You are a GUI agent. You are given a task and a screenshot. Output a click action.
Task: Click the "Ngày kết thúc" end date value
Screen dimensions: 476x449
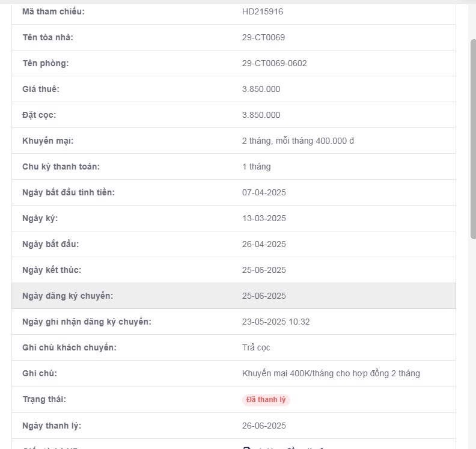point(264,270)
